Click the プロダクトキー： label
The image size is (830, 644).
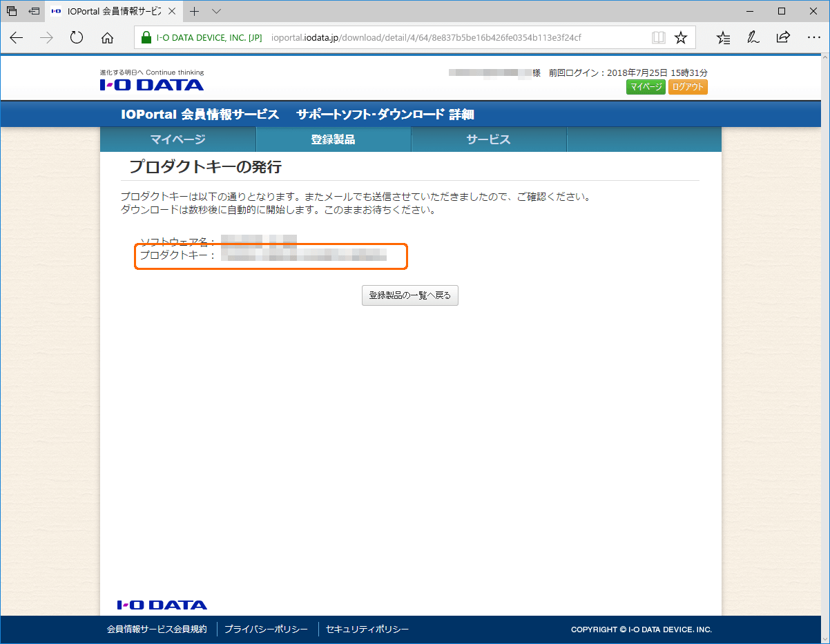pyautogui.click(x=178, y=255)
